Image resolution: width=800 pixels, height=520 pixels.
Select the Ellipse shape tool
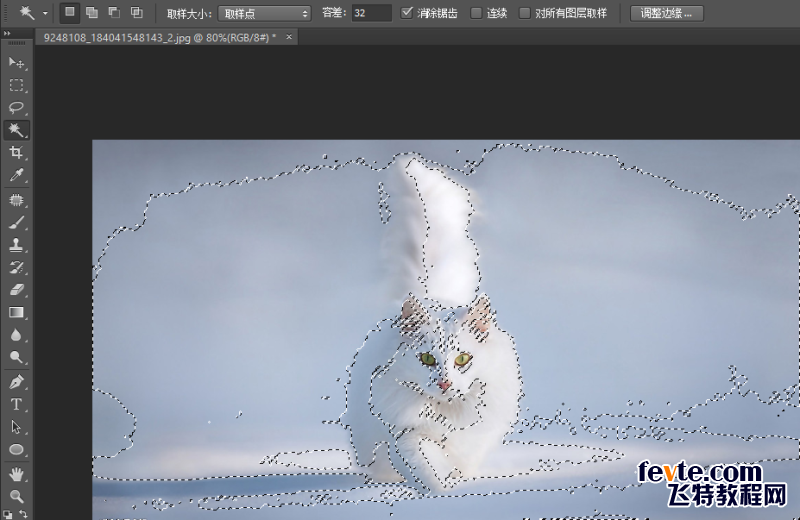pos(16,449)
